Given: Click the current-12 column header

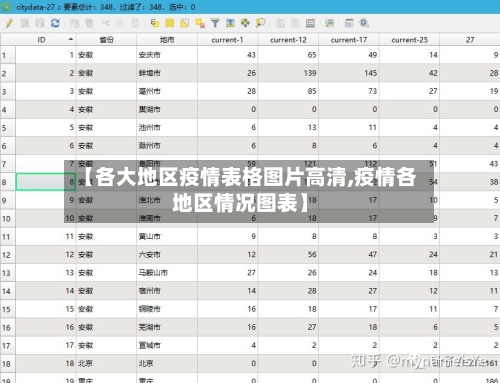Looking at the screenshot, I should pyautogui.click(x=288, y=40).
